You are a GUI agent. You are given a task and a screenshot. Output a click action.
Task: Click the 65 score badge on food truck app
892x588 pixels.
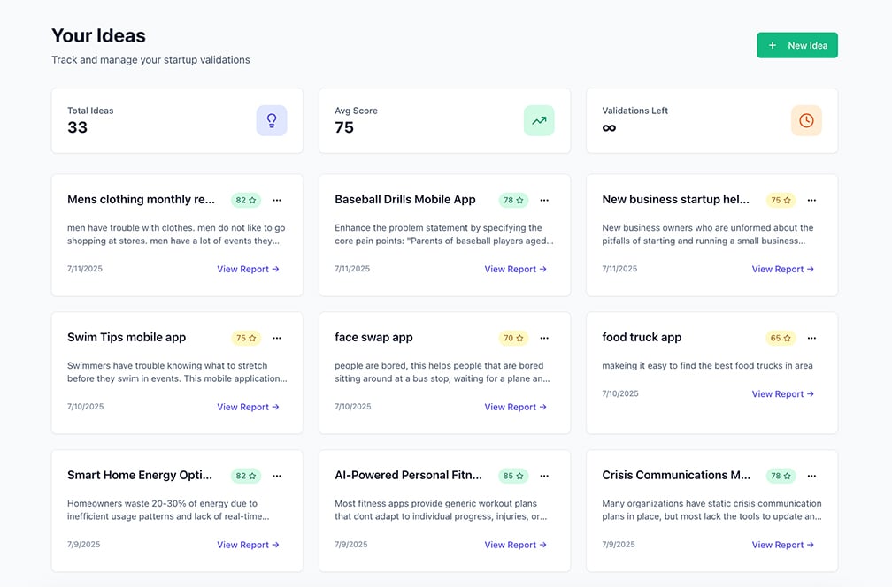(780, 338)
